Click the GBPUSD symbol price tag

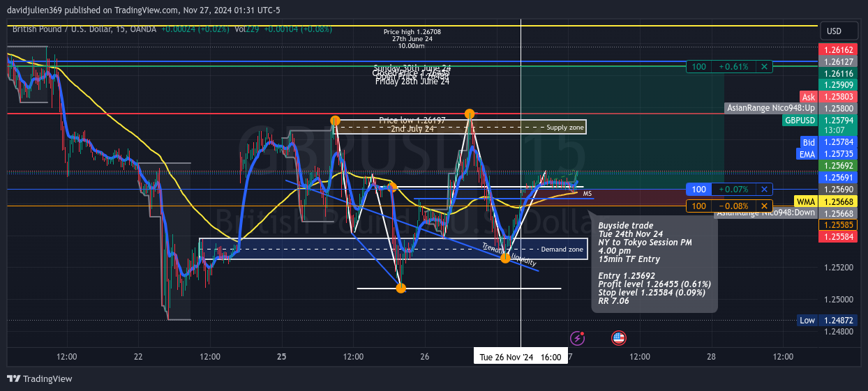(x=800, y=121)
